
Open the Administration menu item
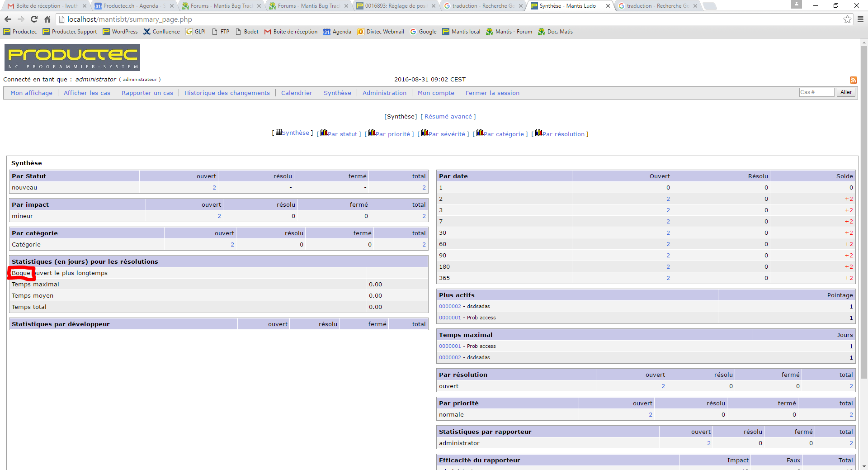(x=384, y=93)
